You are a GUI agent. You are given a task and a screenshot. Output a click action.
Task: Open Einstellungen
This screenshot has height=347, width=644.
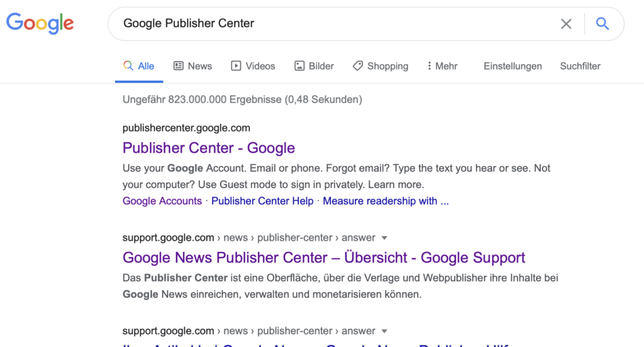[x=513, y=66]
